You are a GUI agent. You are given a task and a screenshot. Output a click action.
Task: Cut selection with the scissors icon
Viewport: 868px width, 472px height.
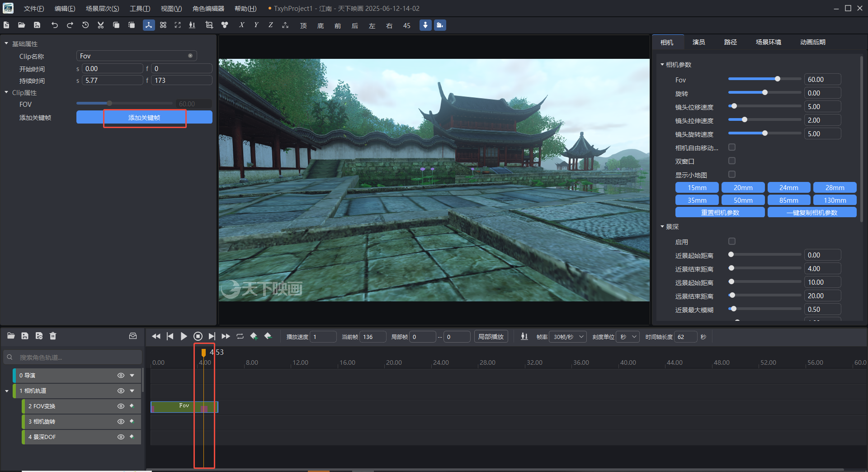(100, 25)
